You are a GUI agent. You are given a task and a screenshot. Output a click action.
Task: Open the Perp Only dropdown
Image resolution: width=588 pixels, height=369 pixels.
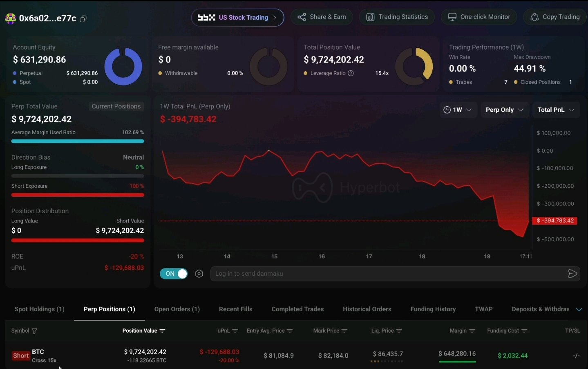point(505,110)
